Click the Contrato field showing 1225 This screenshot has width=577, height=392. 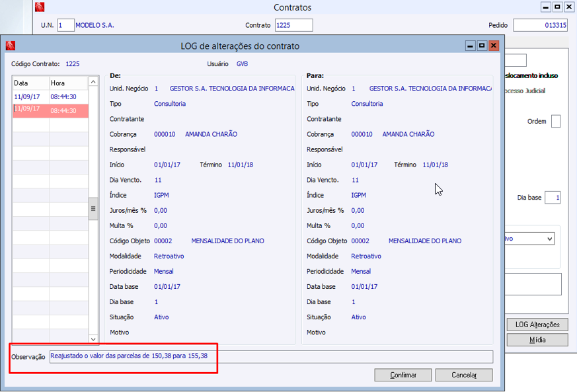click(294, 25)
